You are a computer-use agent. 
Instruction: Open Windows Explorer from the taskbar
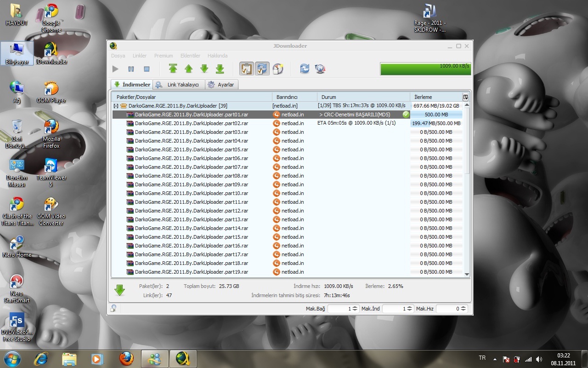pyautogui.click(x=69, y=359)
